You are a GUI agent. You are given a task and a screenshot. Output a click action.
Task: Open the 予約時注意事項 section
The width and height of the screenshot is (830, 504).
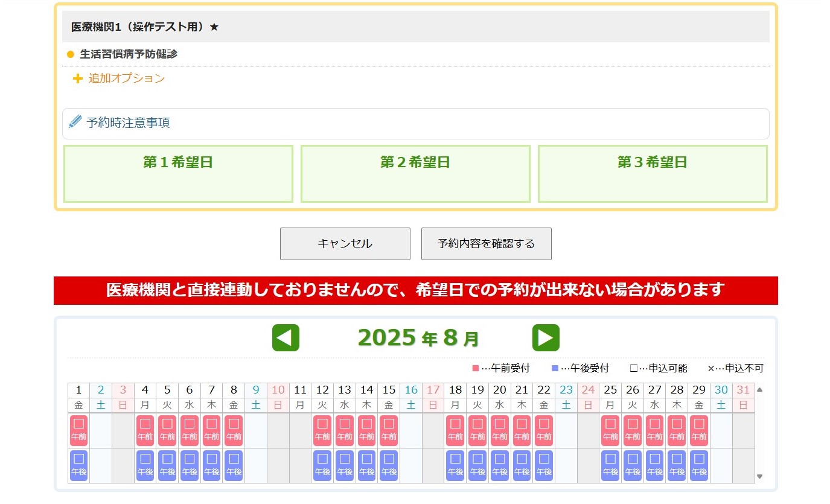click(416, 124)
